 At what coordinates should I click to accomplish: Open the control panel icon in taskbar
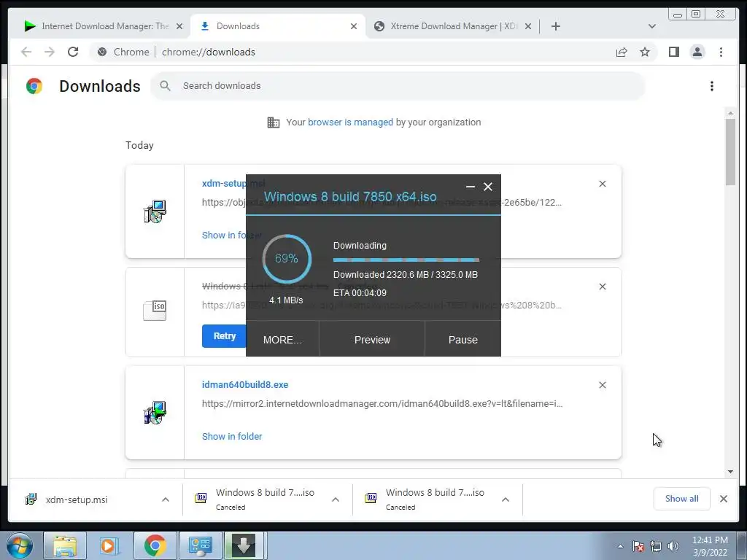pos(200,545)
